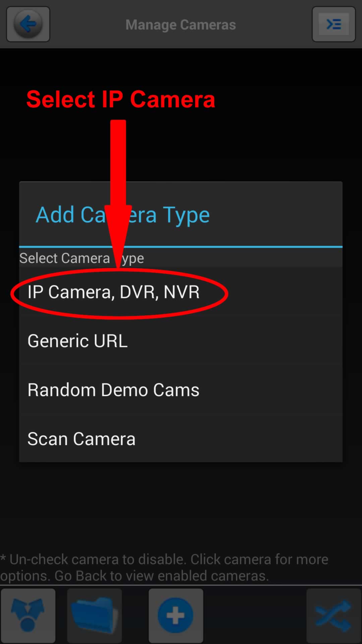Screen dimensions: 362x644
Task: Open the blue folder icon
Action: [95, 615]
